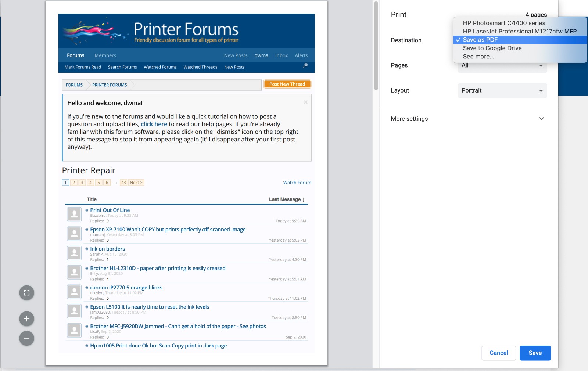Open the Inbox link
Viewport: 588px width, 371px height.
coord(282,55)
